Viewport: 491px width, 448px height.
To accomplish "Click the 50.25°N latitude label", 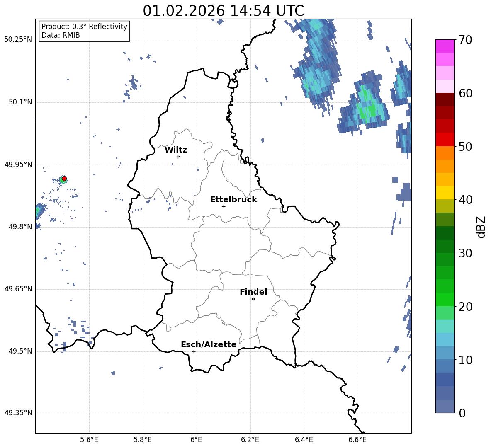I will coord(18,40).
